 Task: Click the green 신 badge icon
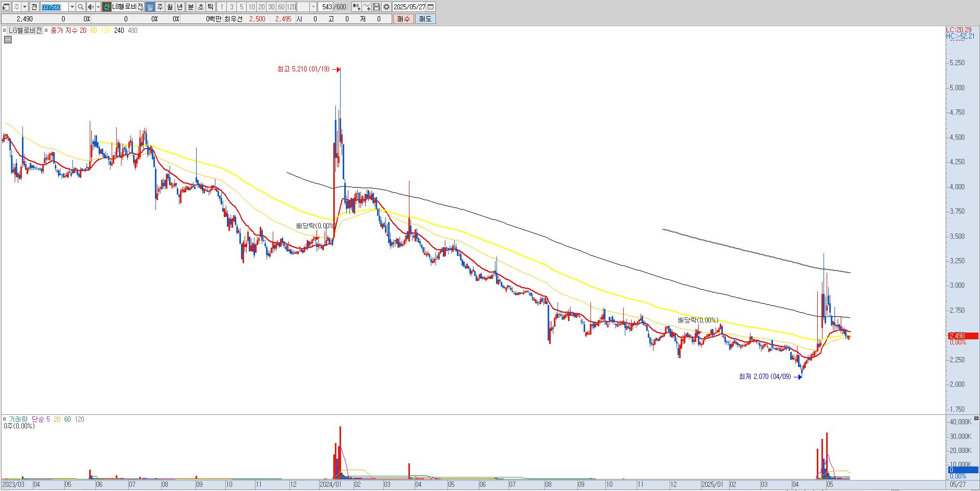click(106, 7)
